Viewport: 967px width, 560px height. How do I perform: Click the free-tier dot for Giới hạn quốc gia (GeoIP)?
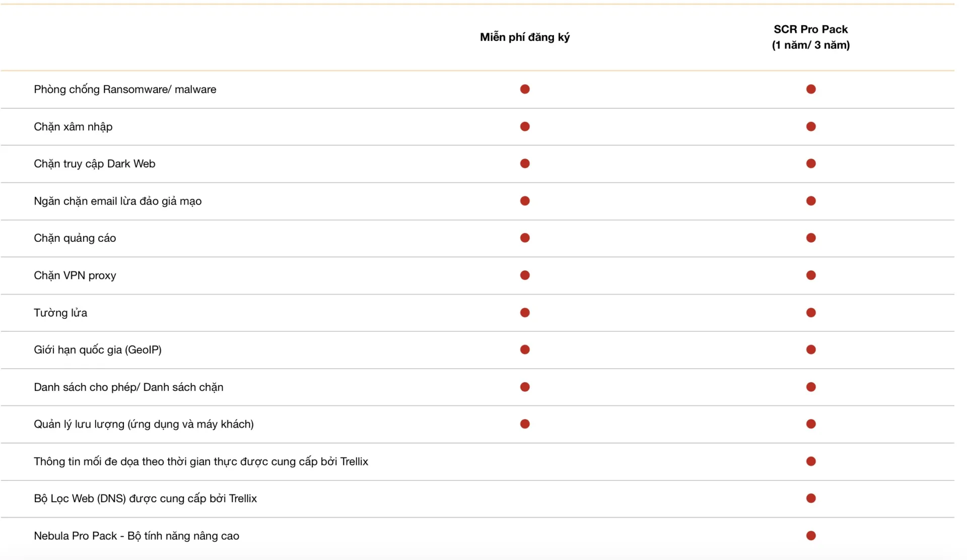tap(525, 349)
